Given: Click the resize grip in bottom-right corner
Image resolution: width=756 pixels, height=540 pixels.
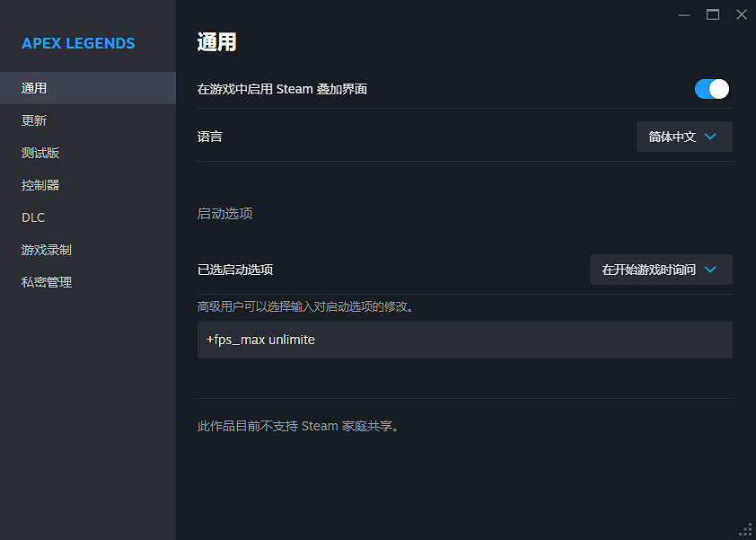Looking at the screenshot, I should point(748,532).
